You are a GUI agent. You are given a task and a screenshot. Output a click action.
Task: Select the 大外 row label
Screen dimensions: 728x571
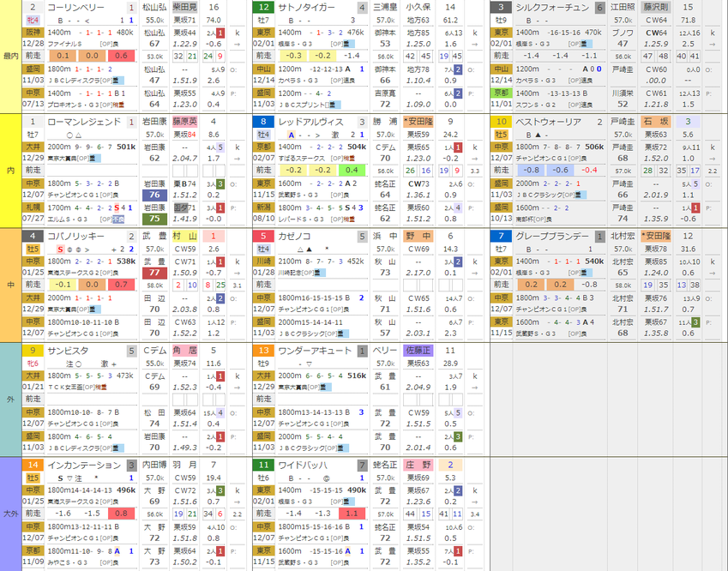point(10,514)
